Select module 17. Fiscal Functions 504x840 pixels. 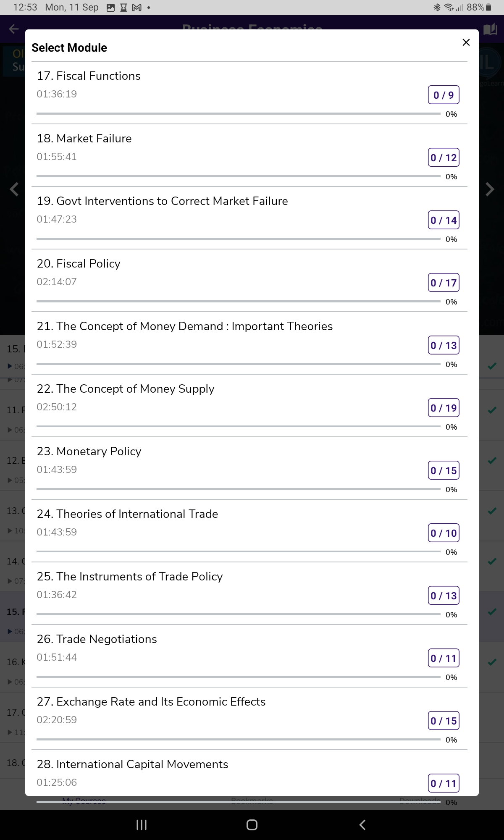point(89,76)
